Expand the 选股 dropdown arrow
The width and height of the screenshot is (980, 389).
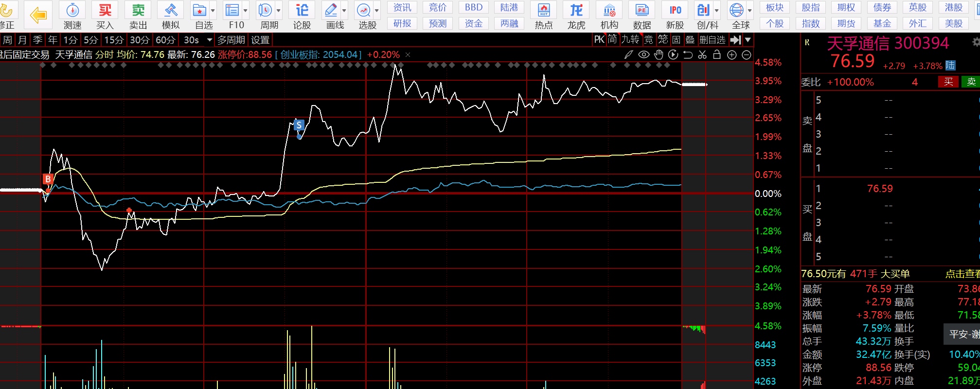pyautogui.click(x=377, y=10)
